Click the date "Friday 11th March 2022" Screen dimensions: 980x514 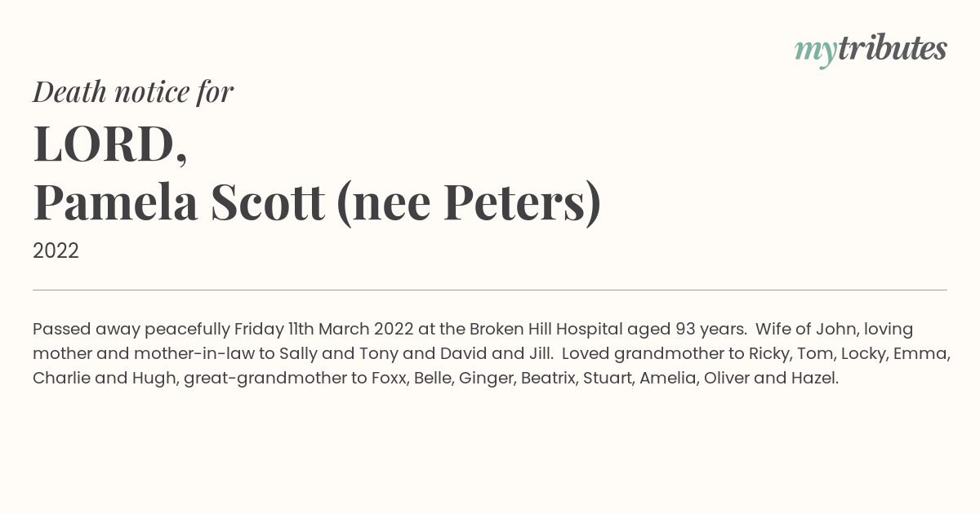(x=323, y=330)
